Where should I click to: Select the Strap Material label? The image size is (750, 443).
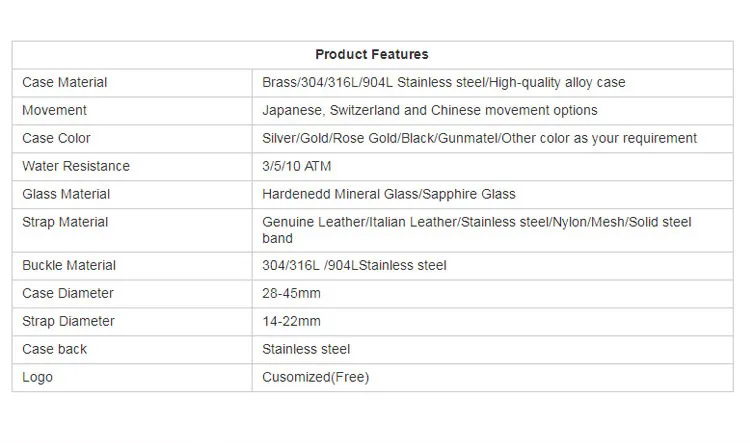point(65,222)
